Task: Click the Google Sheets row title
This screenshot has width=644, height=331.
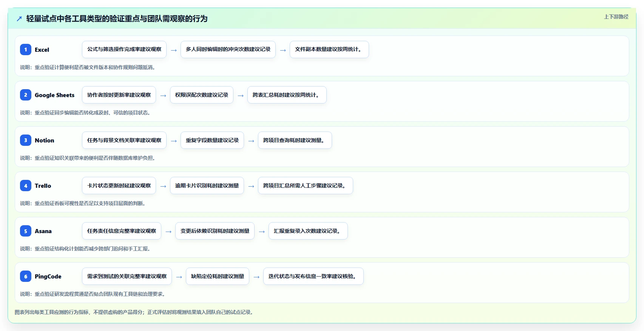Action: tap(54, 95)
